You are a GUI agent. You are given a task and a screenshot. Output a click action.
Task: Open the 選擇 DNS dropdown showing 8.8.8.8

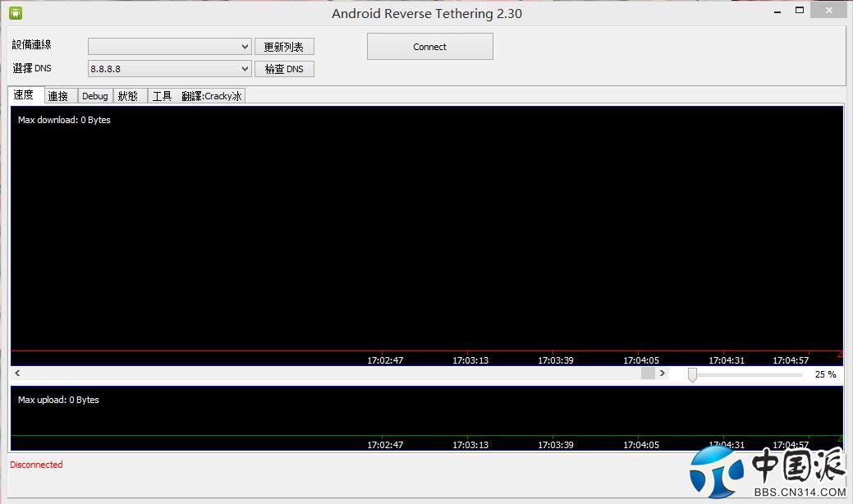(x=169, y=68)
